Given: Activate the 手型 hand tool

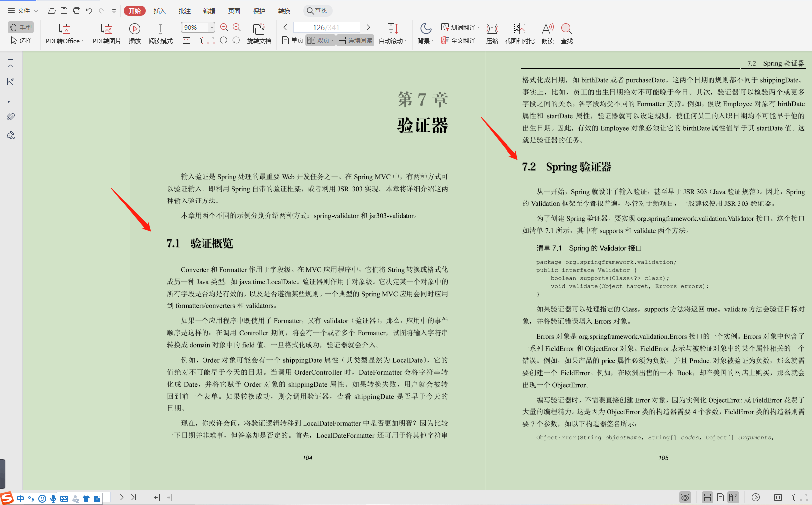Looking at the screenshot, I should 21,27.
